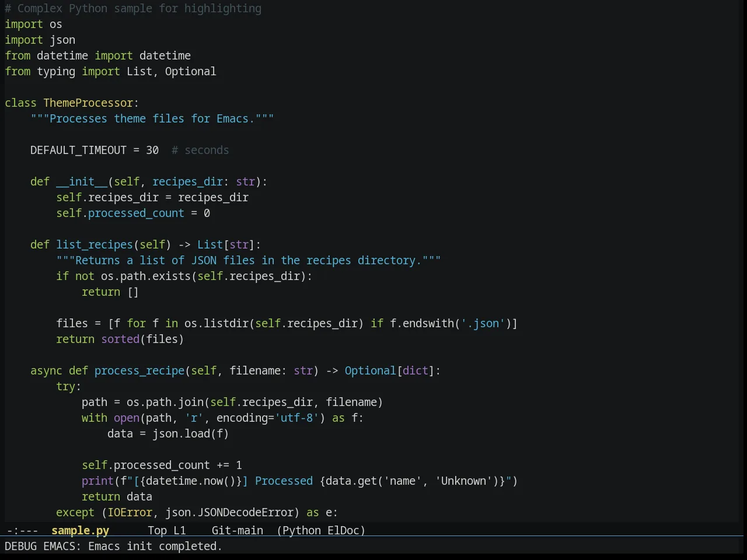This screenshot has width=747, height=560.
Task: Click 'self.processed_count += 1' line
Action: pyautogui.click(x=162, y=465)
